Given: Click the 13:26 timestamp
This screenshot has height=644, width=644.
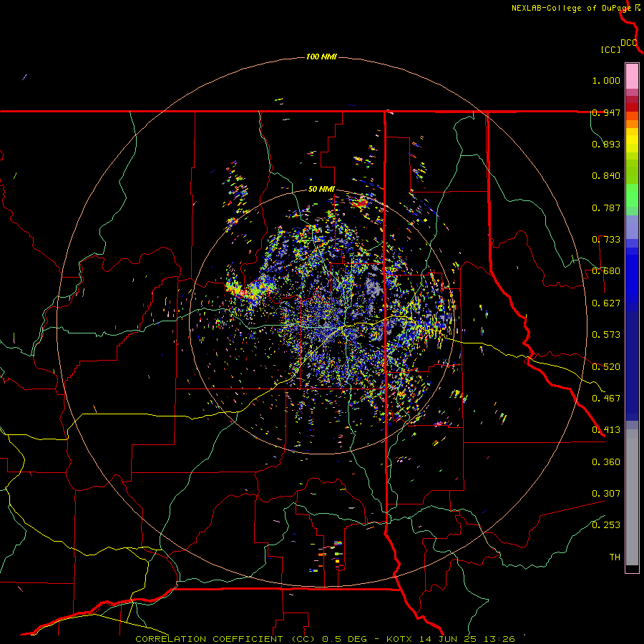Looking at the screenshot, I should click(x=500, y=639).
